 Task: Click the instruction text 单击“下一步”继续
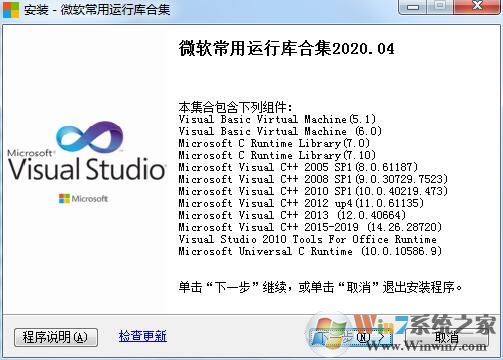(320, 287)
